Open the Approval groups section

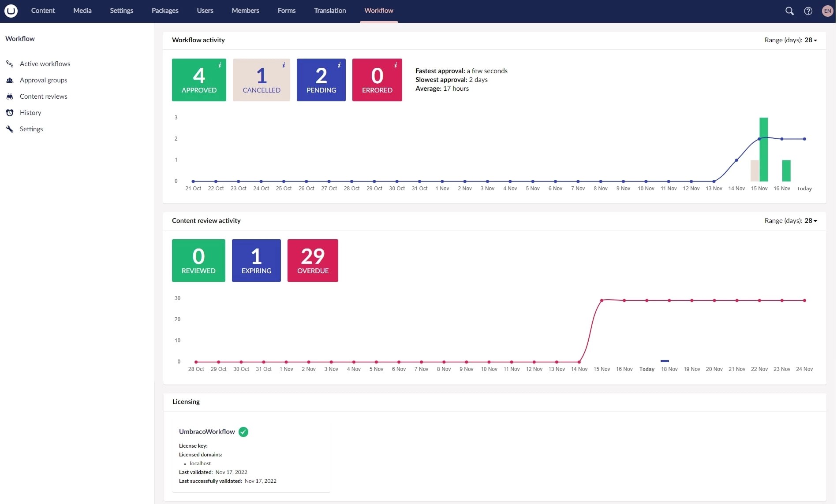43,80
